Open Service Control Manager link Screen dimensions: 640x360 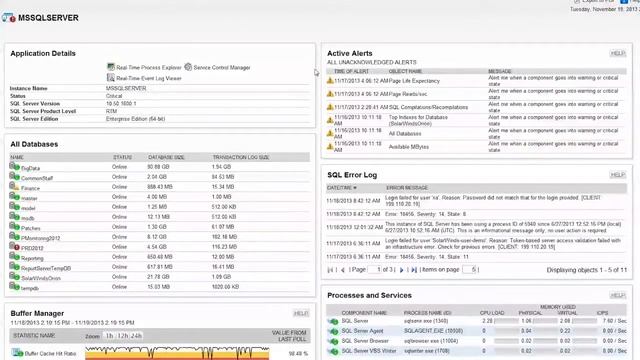(222, 67)
